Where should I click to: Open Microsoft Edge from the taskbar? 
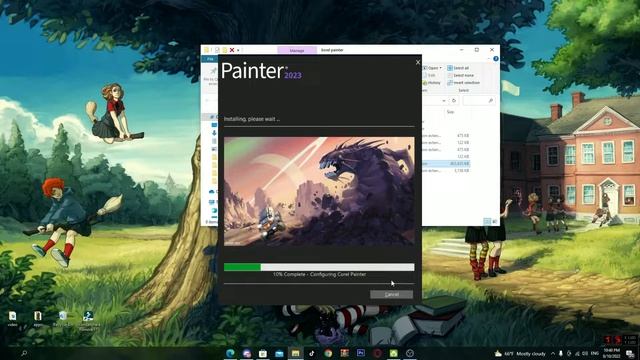point(230,353)
